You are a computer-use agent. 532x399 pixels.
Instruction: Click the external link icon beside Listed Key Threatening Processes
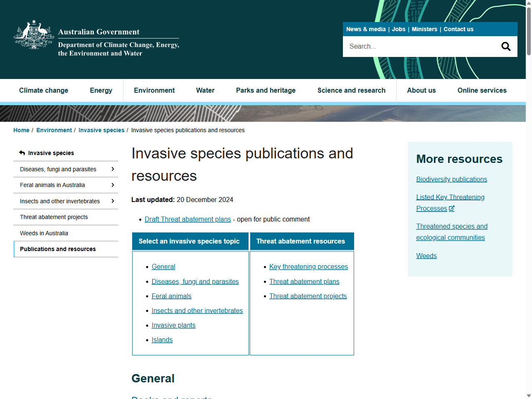(x=451, y=208)
